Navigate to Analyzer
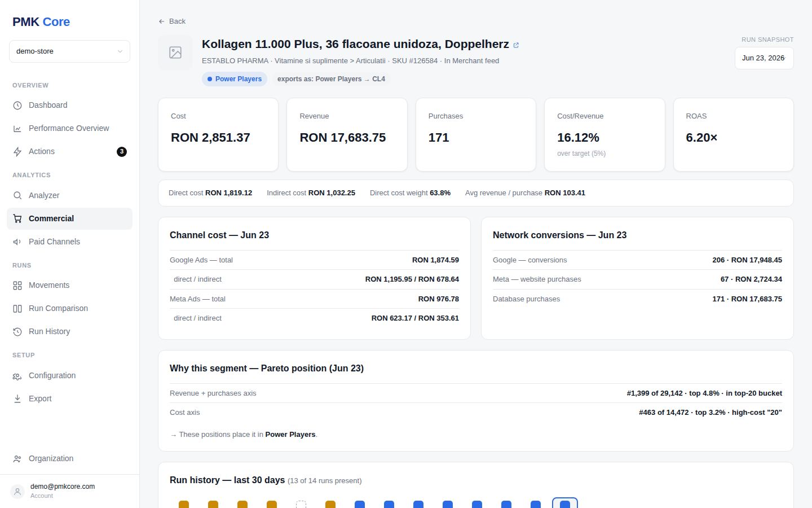This screenshot has height=508, width=812. coord(69,196)
